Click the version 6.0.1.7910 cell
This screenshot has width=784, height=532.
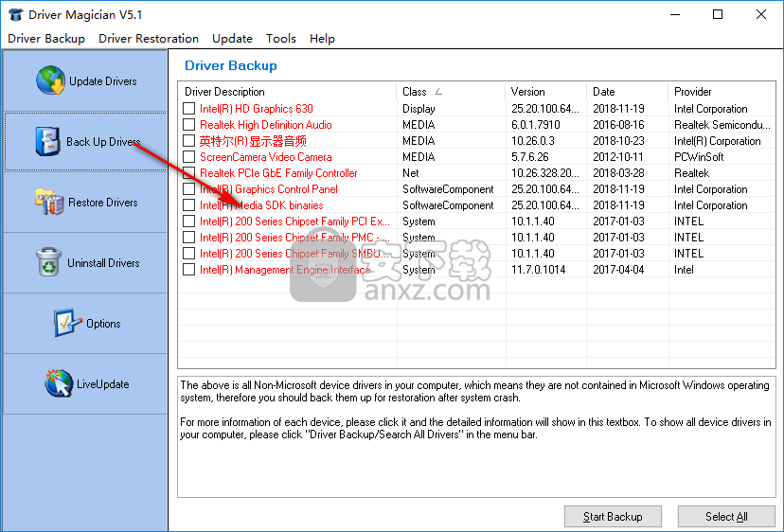pos(536,125)
